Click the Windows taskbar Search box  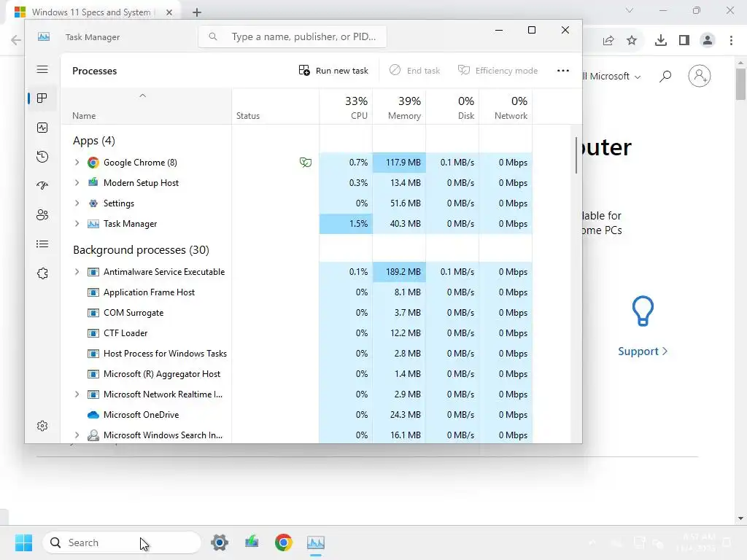tap(122, 542)
